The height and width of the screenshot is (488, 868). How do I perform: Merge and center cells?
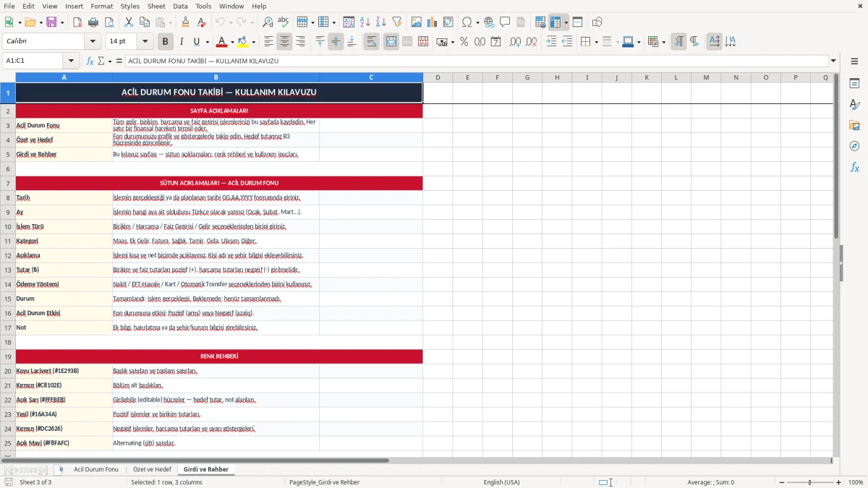tap(391, 42)
